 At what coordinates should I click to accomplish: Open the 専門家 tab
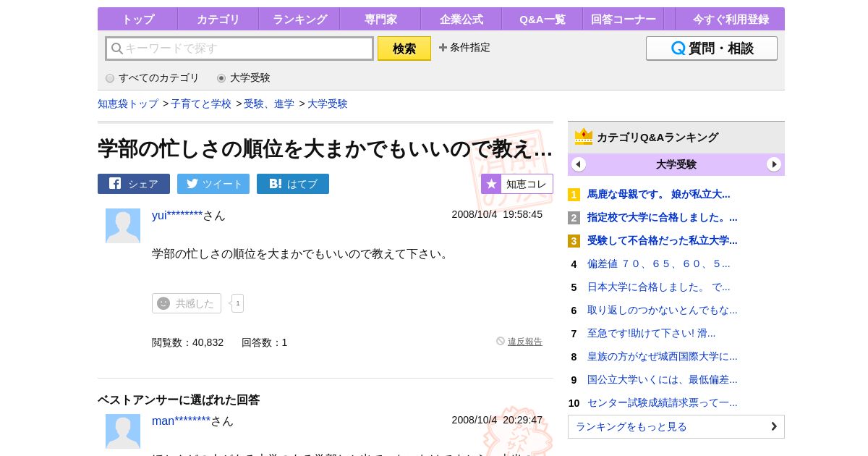(380, 19)
